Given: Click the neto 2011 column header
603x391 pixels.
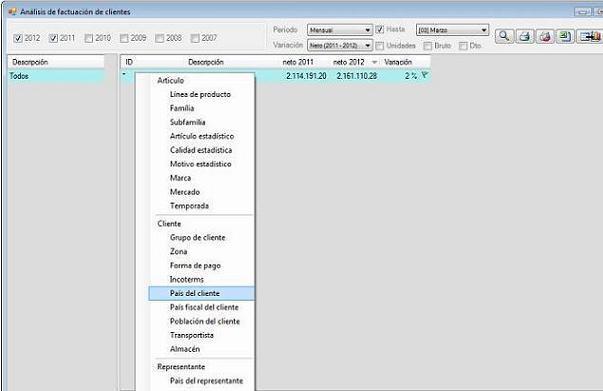Looking at the screenshot, I should pyautogui.click(x=298, y=62).
